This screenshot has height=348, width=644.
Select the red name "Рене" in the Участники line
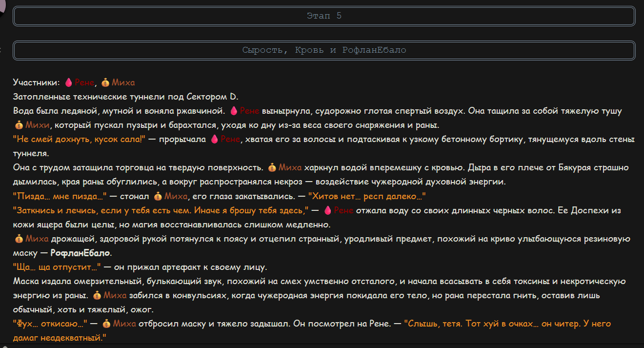[x=84, y=82]
